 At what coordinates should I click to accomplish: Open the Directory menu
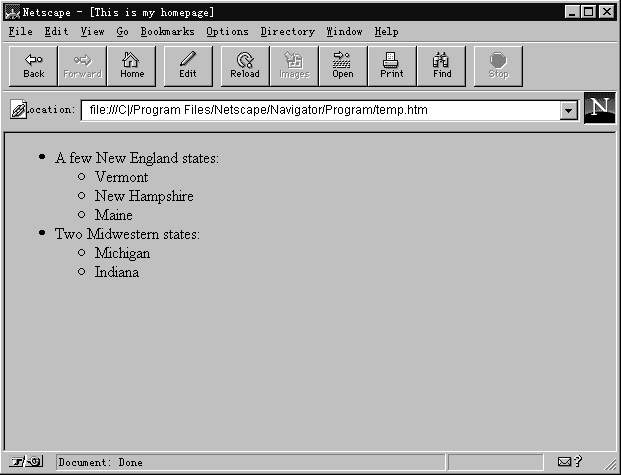tap(287, 32)
